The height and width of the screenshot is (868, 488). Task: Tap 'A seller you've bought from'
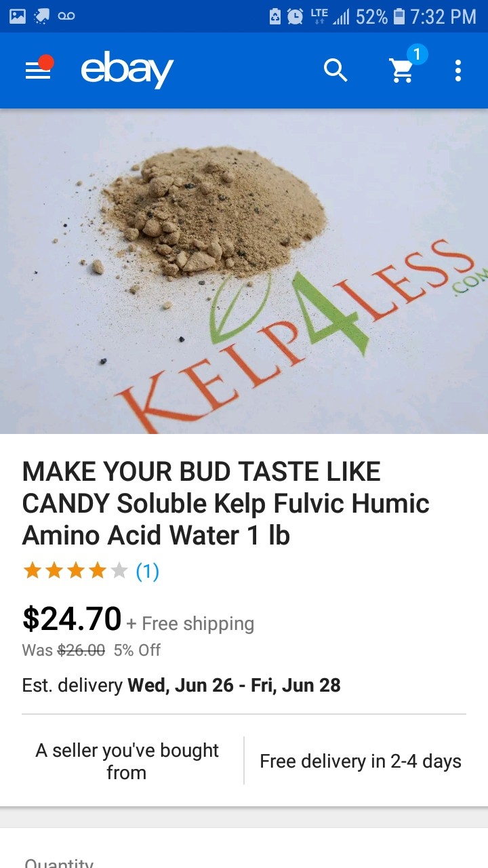(127, 761)
